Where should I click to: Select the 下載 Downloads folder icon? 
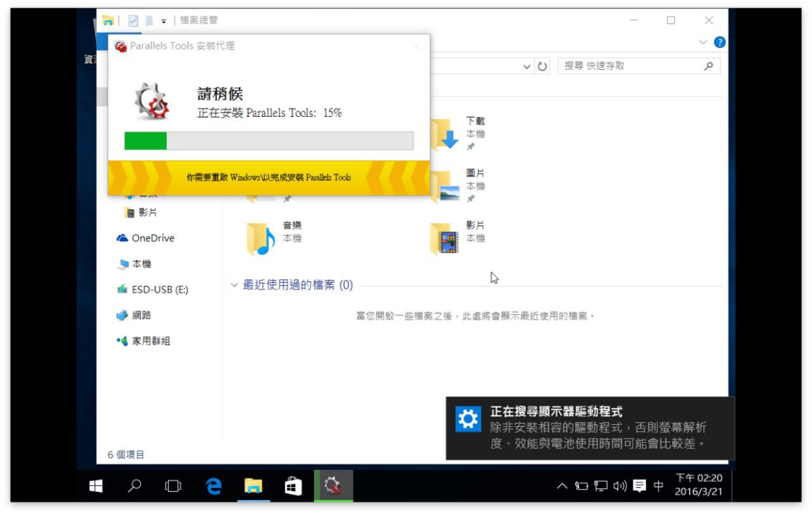pos(445,134)
